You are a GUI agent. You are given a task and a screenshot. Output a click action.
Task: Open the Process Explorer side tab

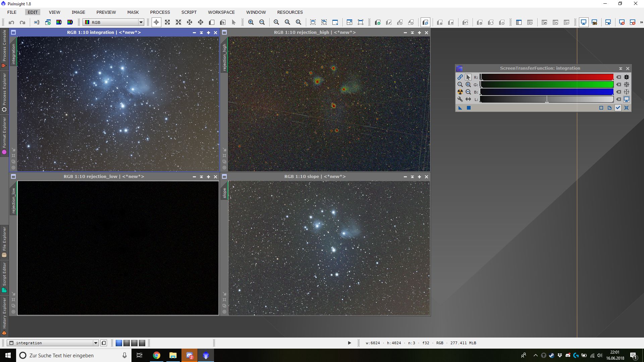coord(4,92)
